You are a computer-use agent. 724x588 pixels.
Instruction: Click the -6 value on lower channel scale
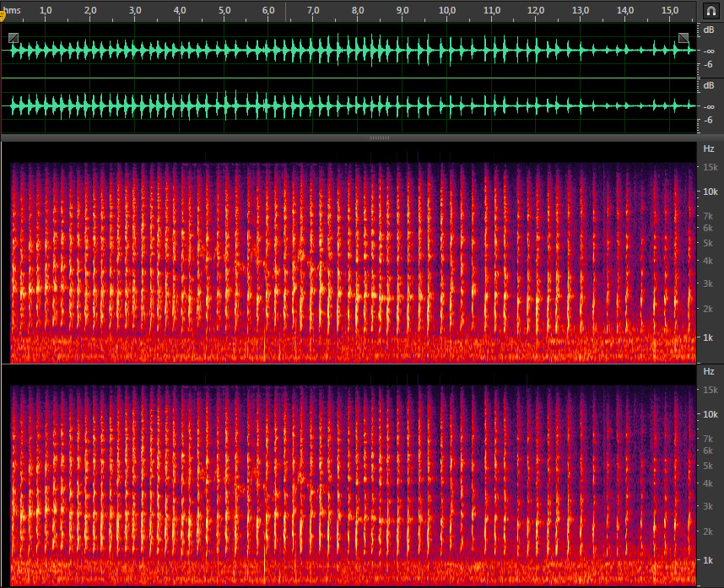pyautogui.click(x=709, y=121)
